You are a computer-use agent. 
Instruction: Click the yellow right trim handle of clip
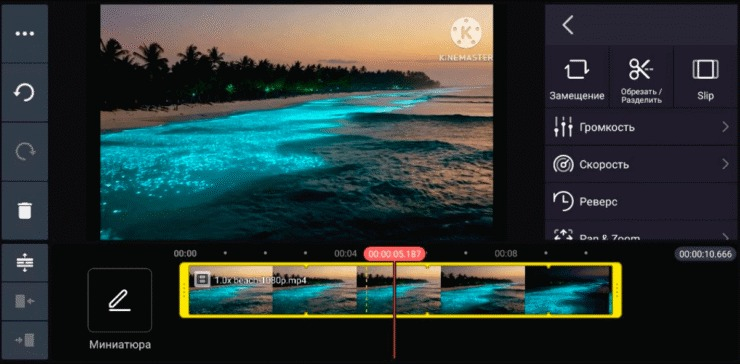pyautogui.click(x=616, y=289)
